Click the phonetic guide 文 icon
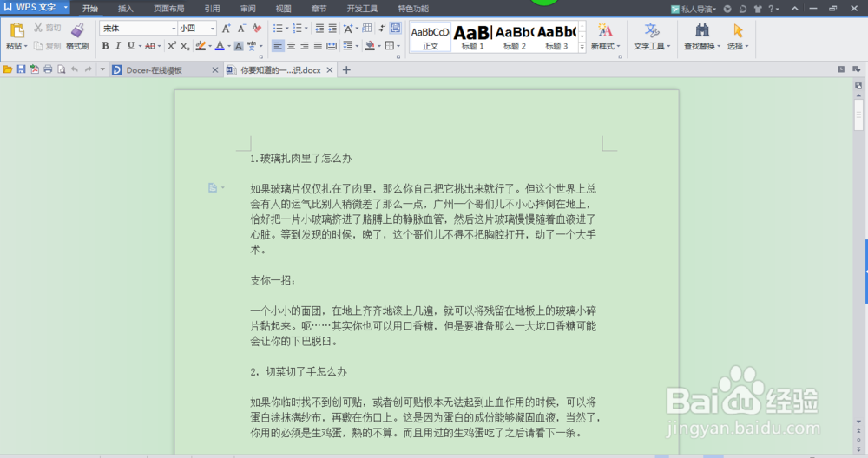Viewport: 868px width, 458px height. pos(252,46)
